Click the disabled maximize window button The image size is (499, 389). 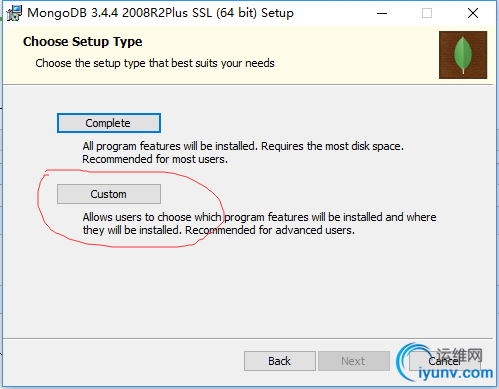coord(427,13)
